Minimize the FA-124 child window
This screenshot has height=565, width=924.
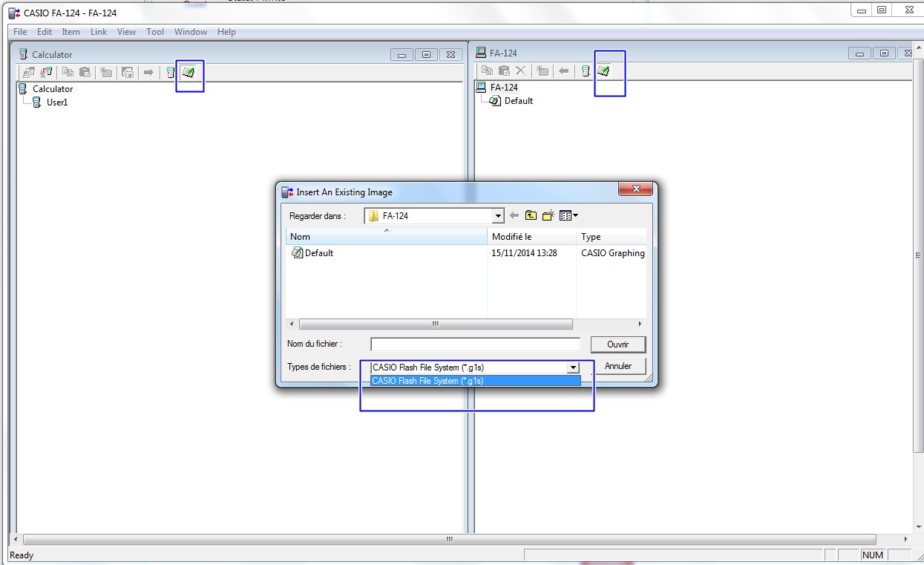tap(859, 53)
